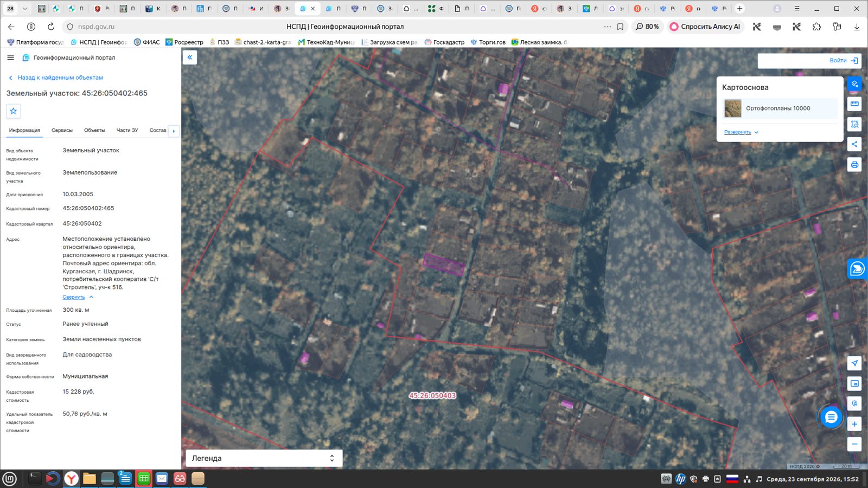
Task: Add land parcel to favorites star
Action: click(14, 111)
